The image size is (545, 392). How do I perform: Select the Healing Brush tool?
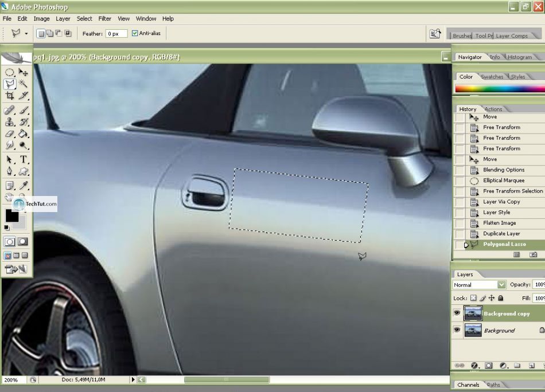coord(9,111)
